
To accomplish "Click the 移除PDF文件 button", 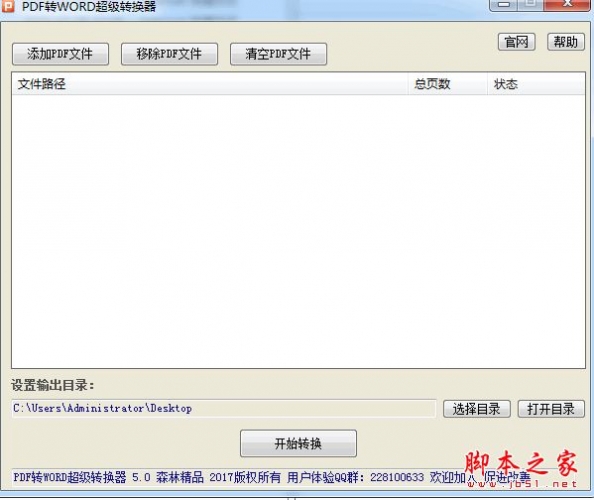I will (169, 54).
